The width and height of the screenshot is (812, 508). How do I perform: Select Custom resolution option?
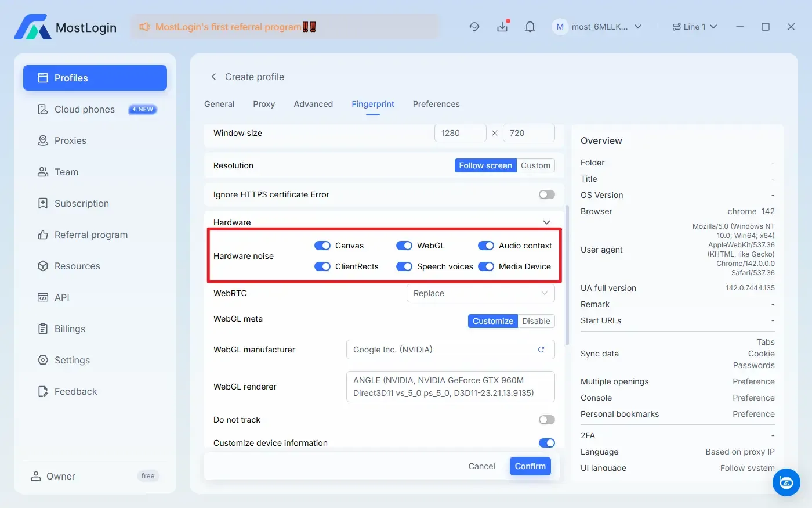tap(535, 165)
